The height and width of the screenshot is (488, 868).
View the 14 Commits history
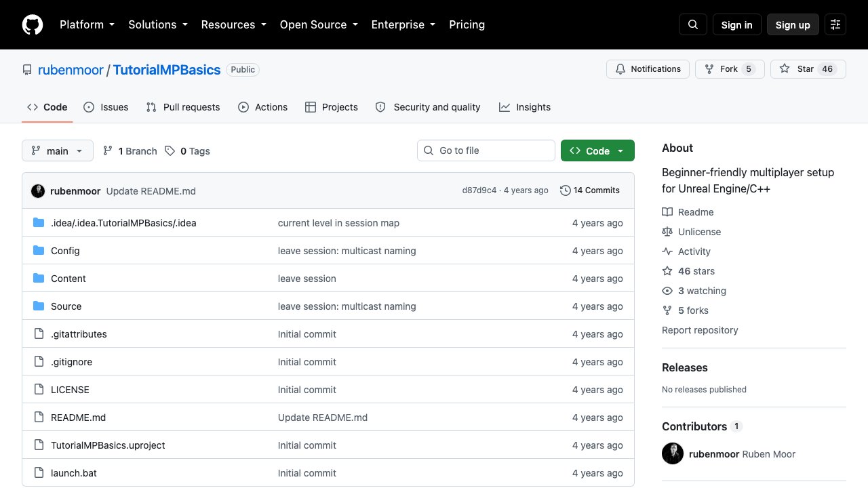pos(590,190)
